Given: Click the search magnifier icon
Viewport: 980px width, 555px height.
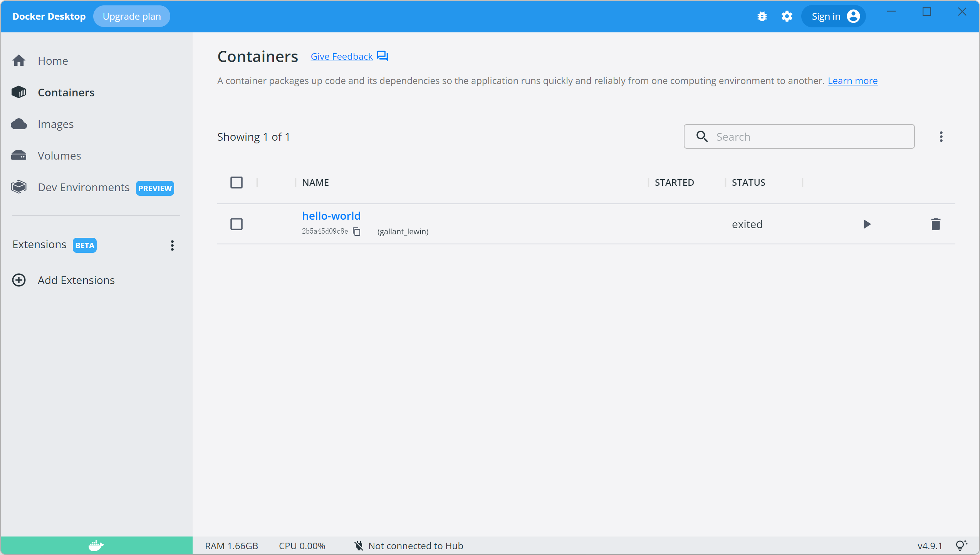Looking at the screenshot, I should [x=702, y=136].
